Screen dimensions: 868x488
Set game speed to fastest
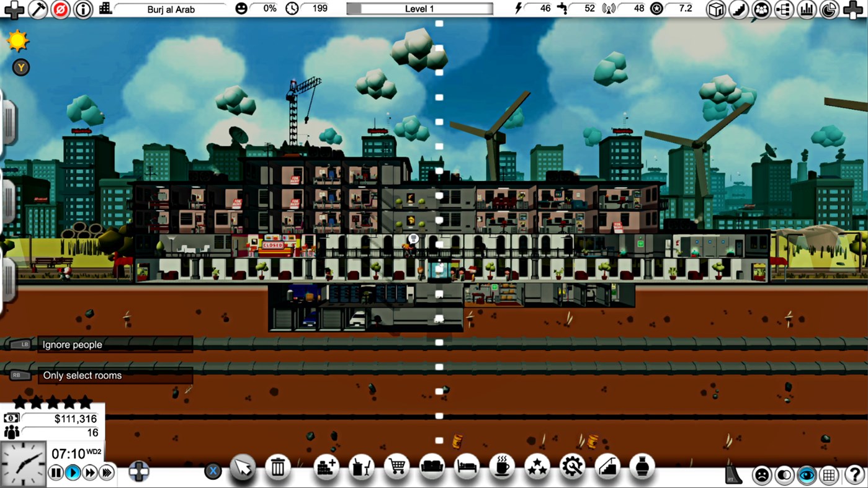[107, 473]
